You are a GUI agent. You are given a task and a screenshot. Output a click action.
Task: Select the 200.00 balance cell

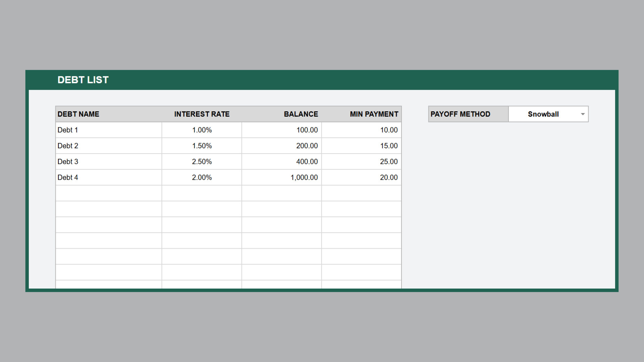coord(281,146)
